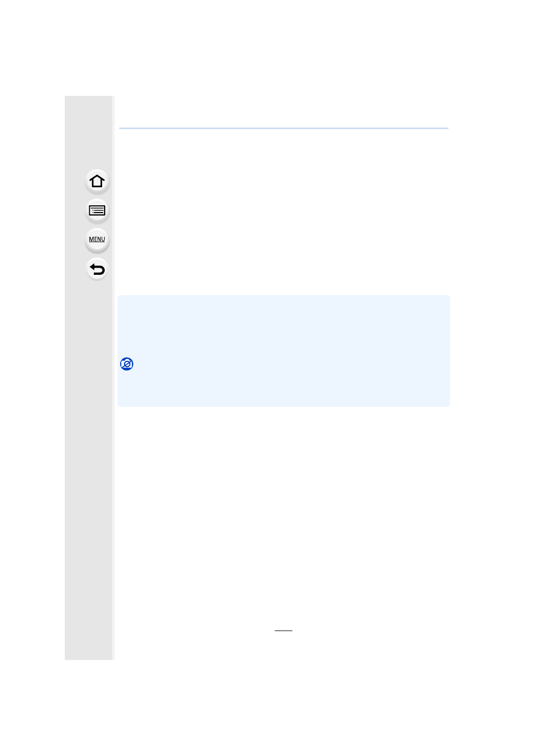The image size is (535, 756).
Task: Return to previous page with back arrow
Action: pos(97,269)
